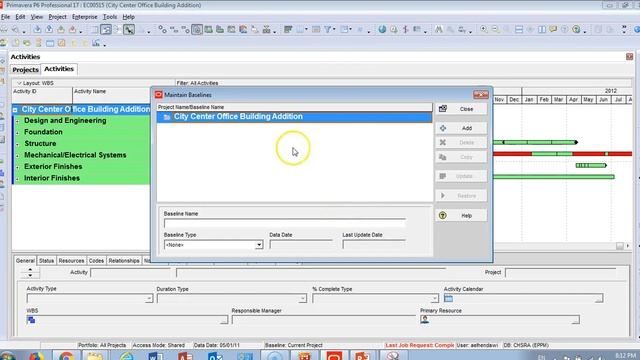
Task: Click the Baseline Name text field
Action: [x=285, y=223]
